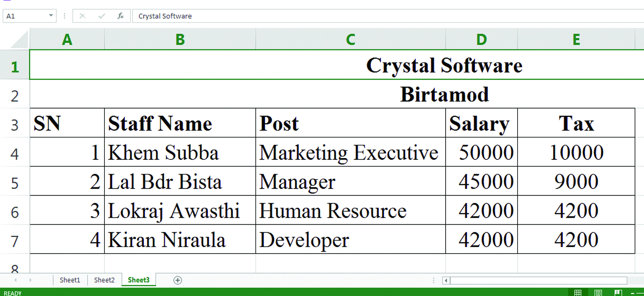The image size is (644, 296).
Task: Add a new sheet with plus icon
Action: pos(178,280)
